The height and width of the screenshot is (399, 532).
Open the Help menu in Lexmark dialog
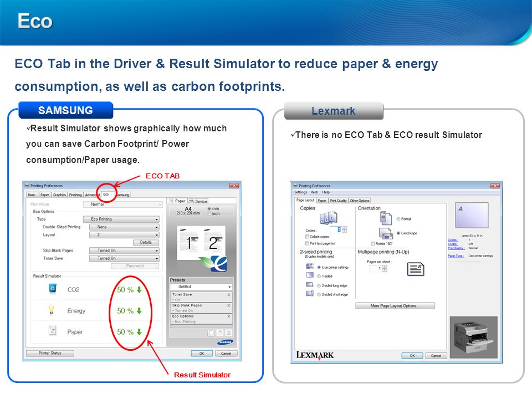pyautogui.click(x=326, y=192)
